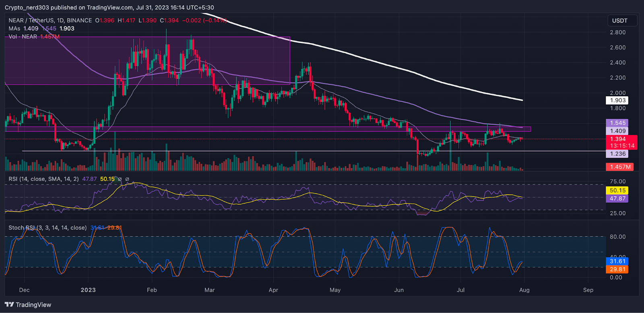
Task: Click the open value O1.396
Action: [x=105, y=20]
